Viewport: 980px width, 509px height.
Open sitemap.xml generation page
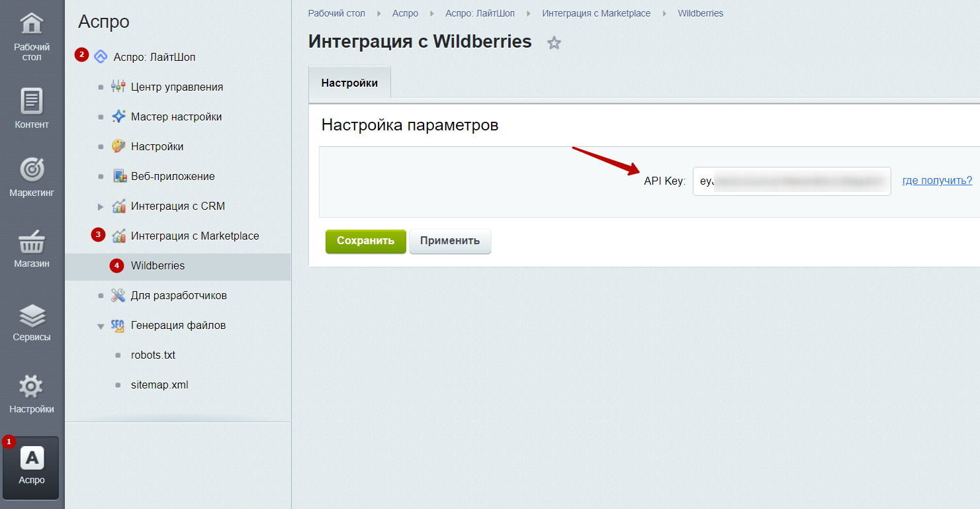coord(159,385)
